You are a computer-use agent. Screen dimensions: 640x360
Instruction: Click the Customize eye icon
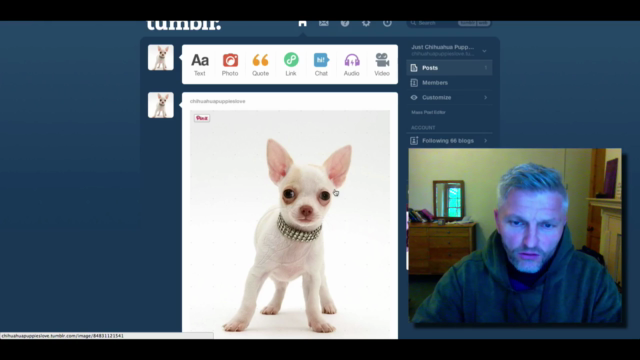(414, 98)
